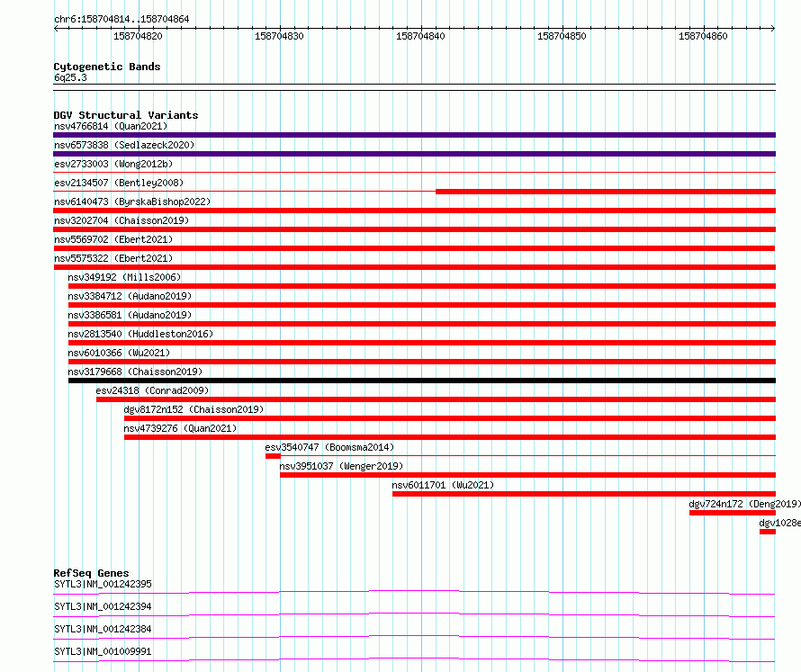The width and height of the screenshot is (801, 672).
Task: Open nsv5569702 (Ebert2021) entry
Action: tap(113, 239)
